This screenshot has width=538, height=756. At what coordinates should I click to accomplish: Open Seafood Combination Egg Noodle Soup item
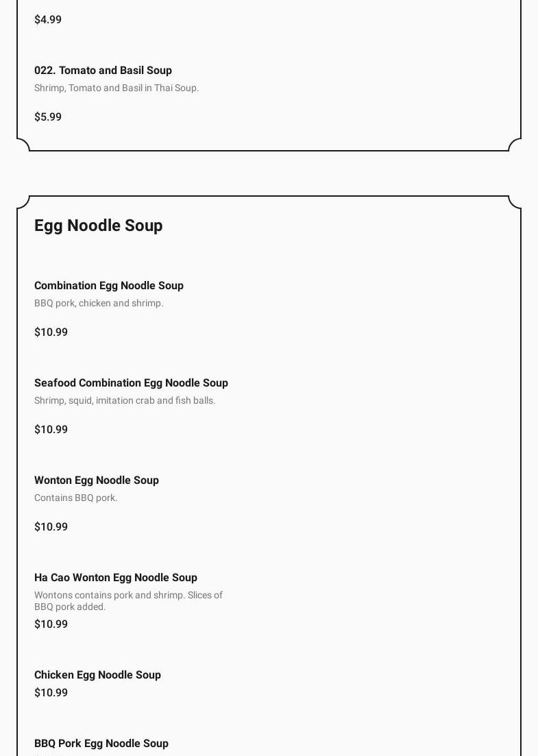click(131, 382)
